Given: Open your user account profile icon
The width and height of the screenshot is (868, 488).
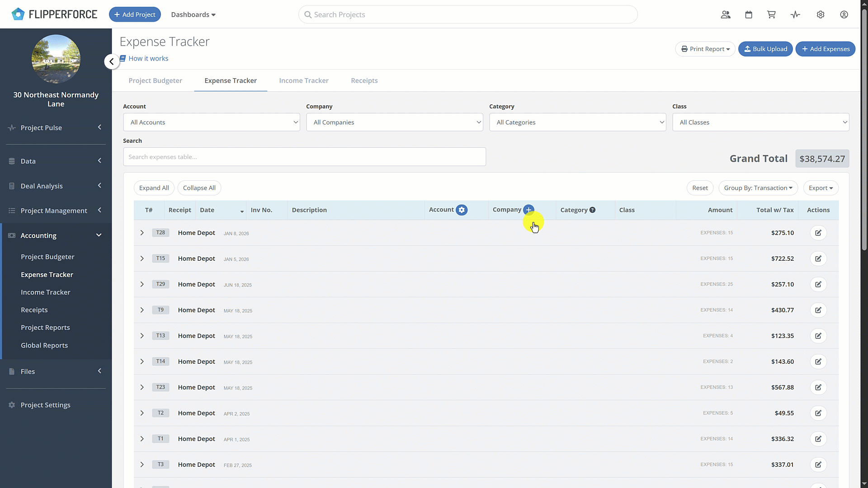Looking at the screenshot, I should [x=844, y=14].
